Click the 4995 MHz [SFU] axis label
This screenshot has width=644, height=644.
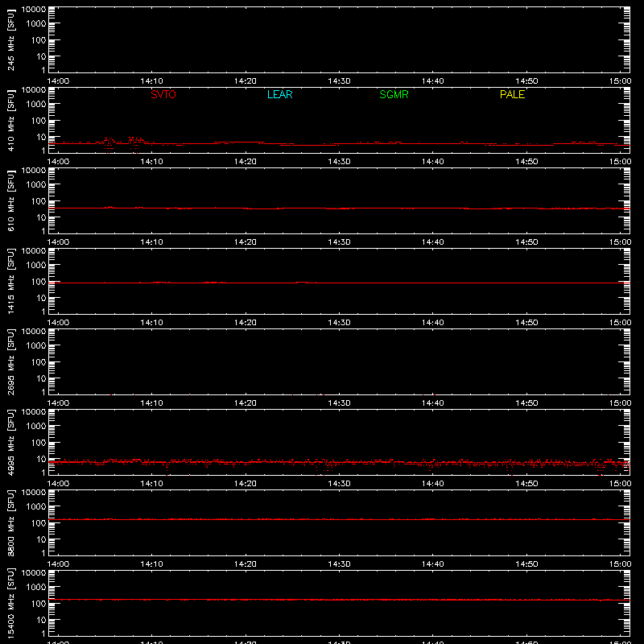pyautogui.click(x=10, y=442)
